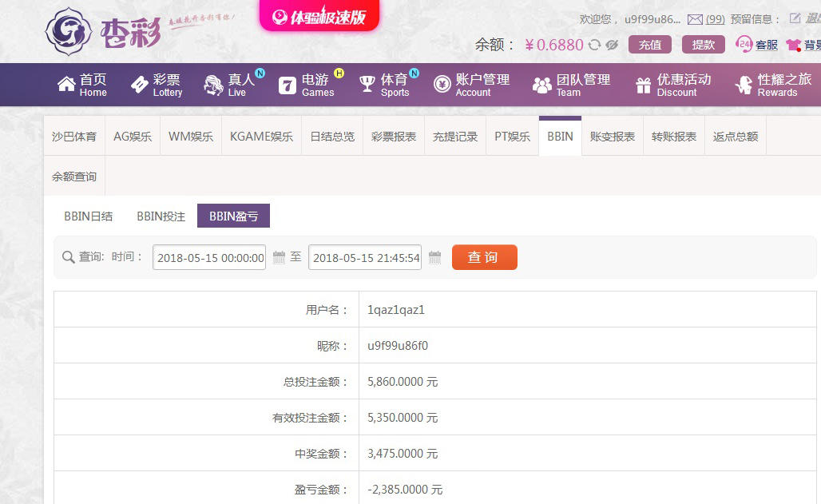
Task: Switch to the 日结总览 tab
Action: point(332,137)
